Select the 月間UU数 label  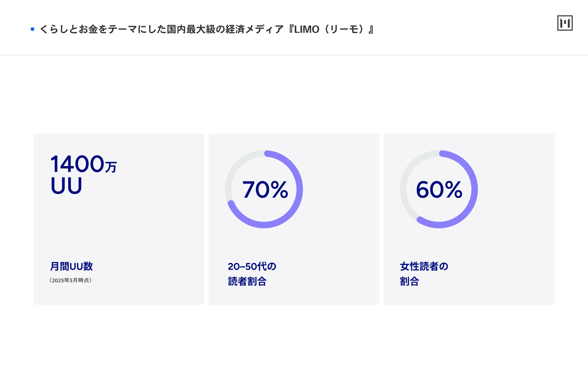(71, 266)
